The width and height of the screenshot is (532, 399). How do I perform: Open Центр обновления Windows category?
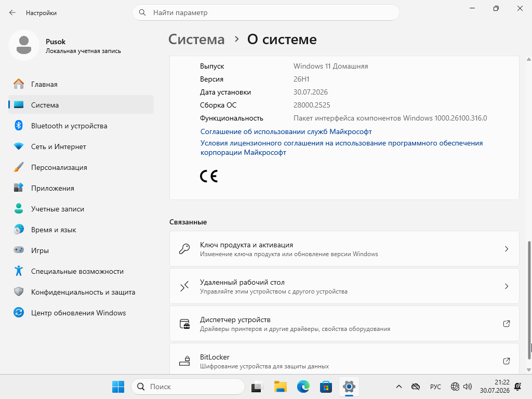pyautogui.click(x=81, y=312)
